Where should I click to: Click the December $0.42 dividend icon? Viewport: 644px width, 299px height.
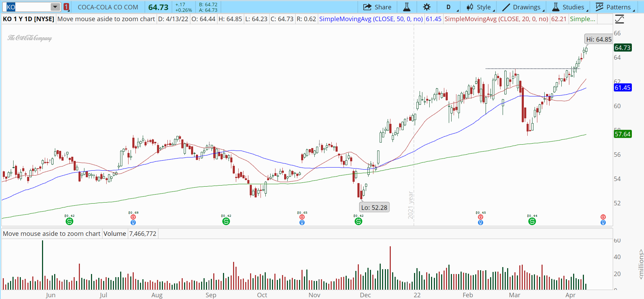tap(358, 221)
